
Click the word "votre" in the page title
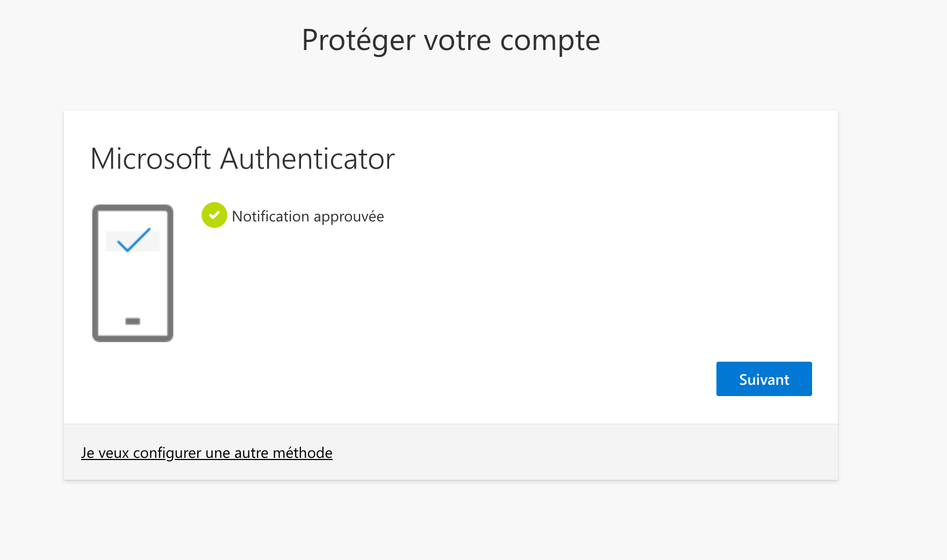click(457, 41)
